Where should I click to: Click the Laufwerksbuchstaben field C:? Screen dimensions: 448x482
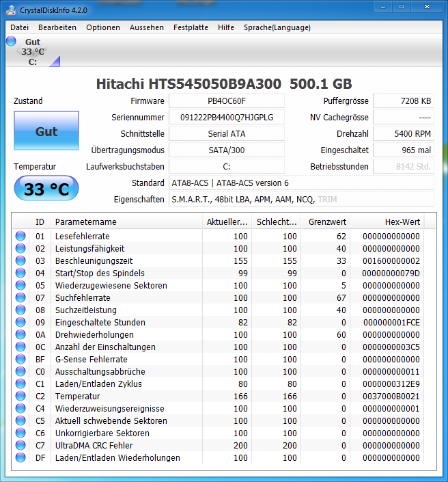click(227, 167)
